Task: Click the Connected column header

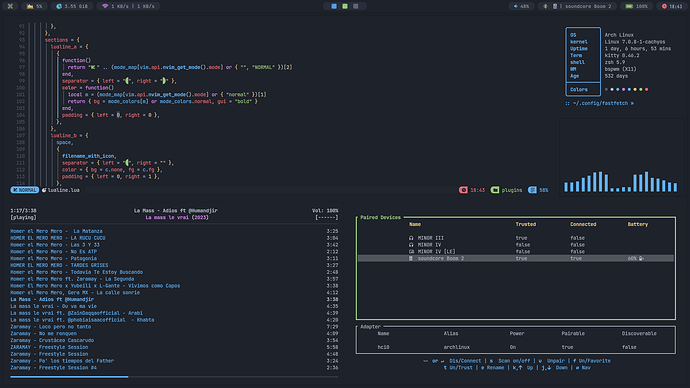Action: point(583,224)
